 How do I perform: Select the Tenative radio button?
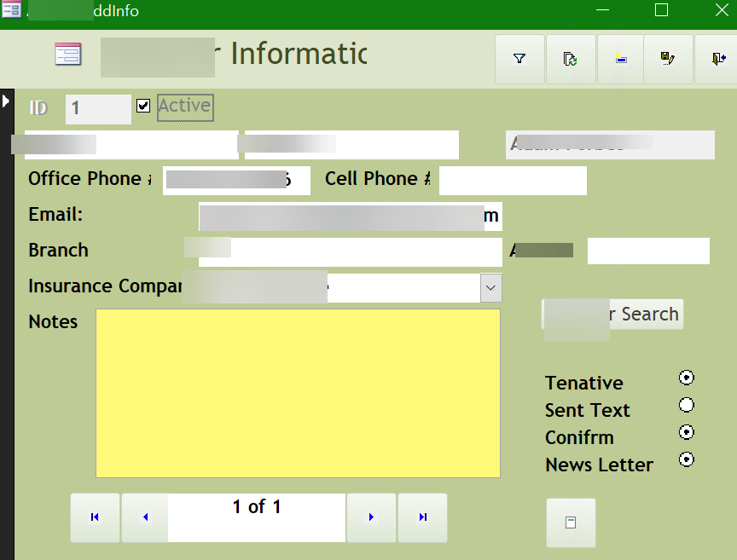point(687,378)
